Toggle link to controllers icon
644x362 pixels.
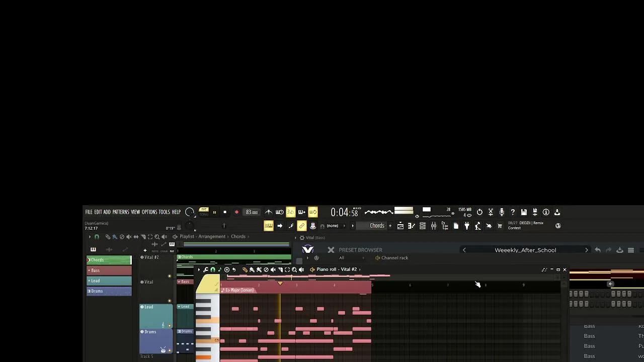click(x=302, y=226)
